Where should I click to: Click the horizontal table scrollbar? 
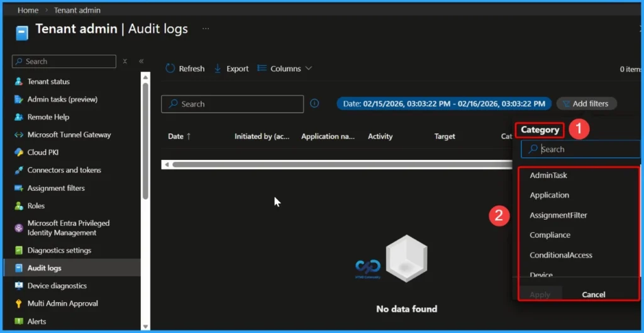pos(342,164)
